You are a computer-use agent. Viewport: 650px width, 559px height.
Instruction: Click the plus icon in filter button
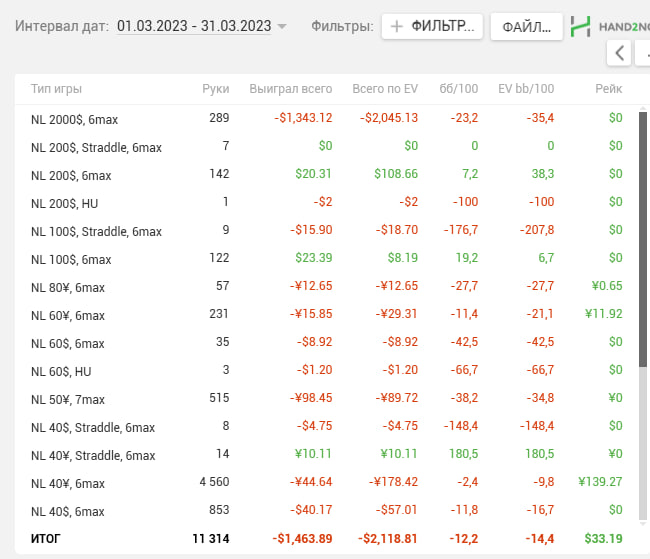pos(397,27)
